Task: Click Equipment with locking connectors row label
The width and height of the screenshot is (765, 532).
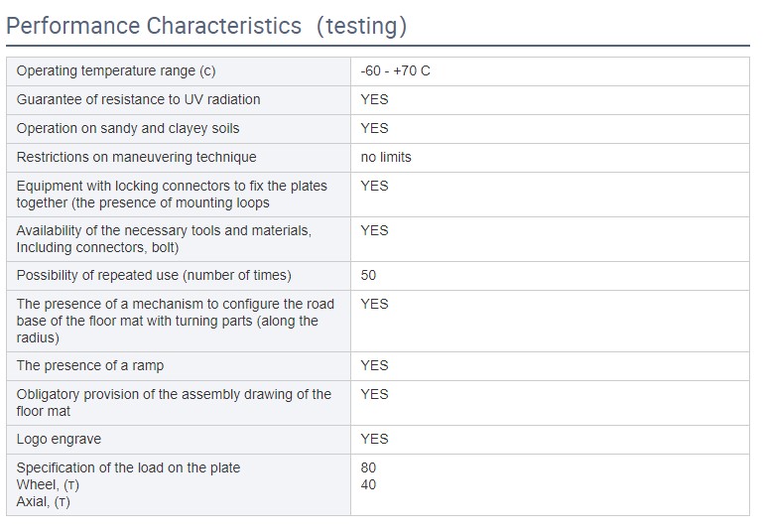Action: [x=172, y=194]
